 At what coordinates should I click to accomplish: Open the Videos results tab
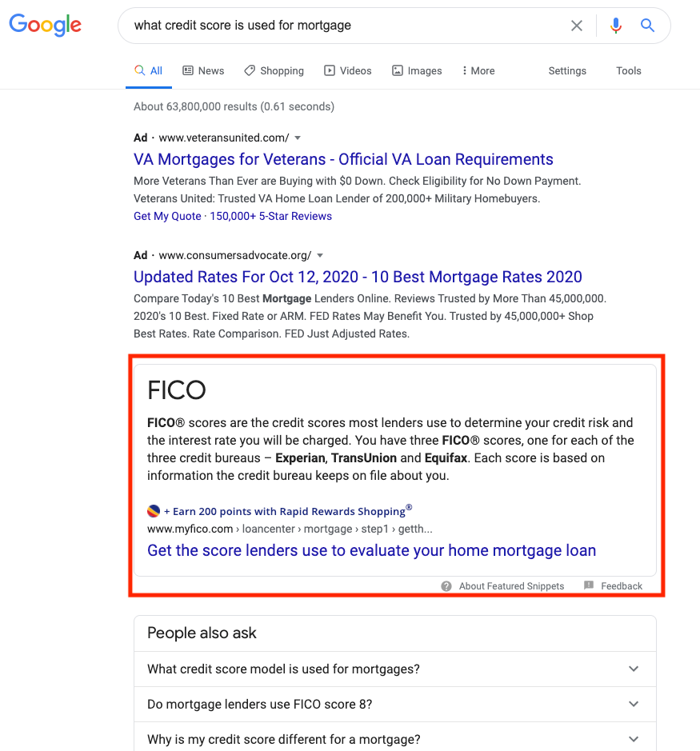pos(347,70)
